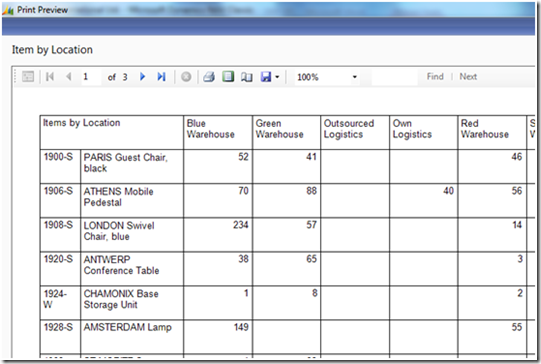Click Green Warehouse value 88
Image resolution: width=541 pixels, height=364 pixels.
[311, 191]
